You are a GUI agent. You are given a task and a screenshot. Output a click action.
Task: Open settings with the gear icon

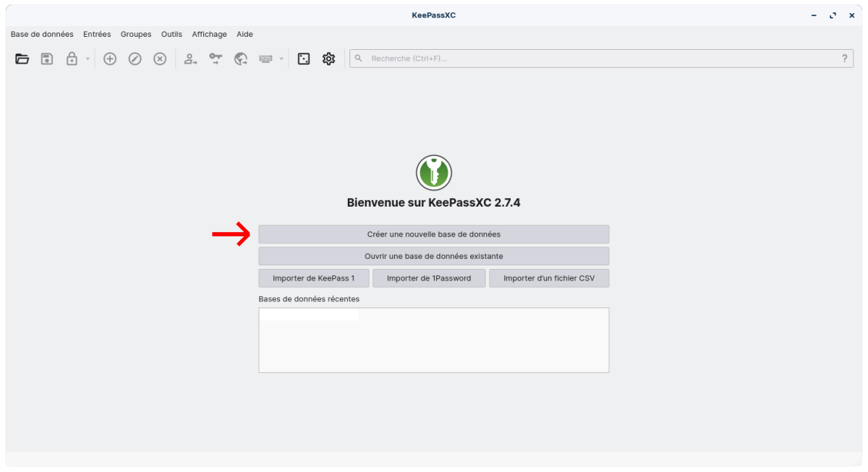[328, 59]
